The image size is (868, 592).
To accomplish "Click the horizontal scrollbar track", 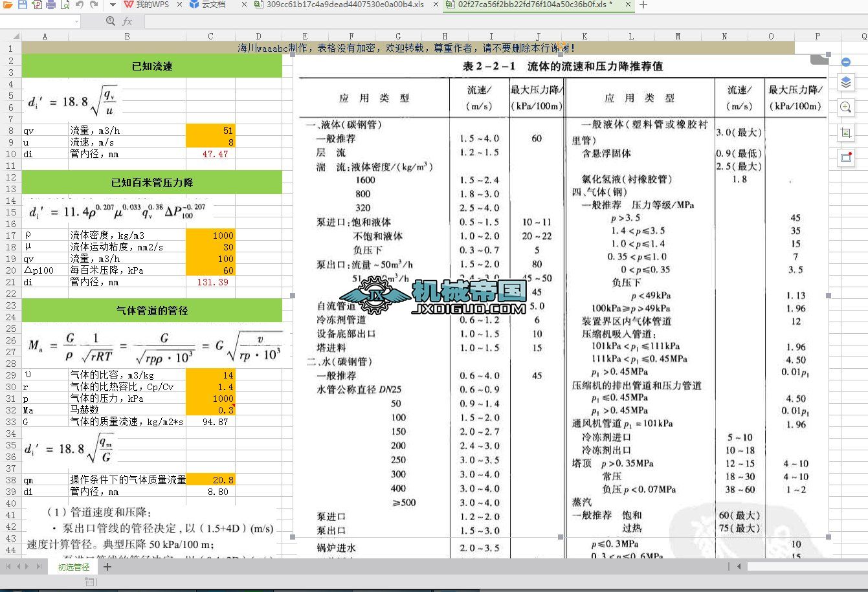I will click(x=807, y=567).
